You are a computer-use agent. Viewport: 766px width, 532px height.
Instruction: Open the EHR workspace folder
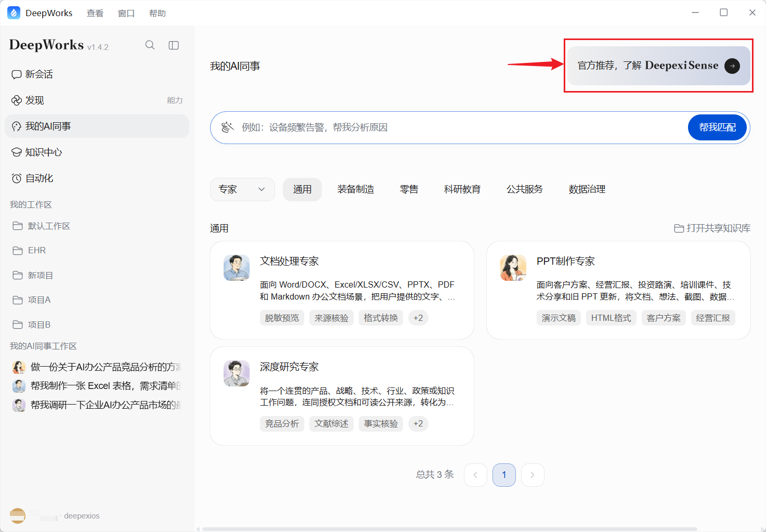[x=97, y=251]
